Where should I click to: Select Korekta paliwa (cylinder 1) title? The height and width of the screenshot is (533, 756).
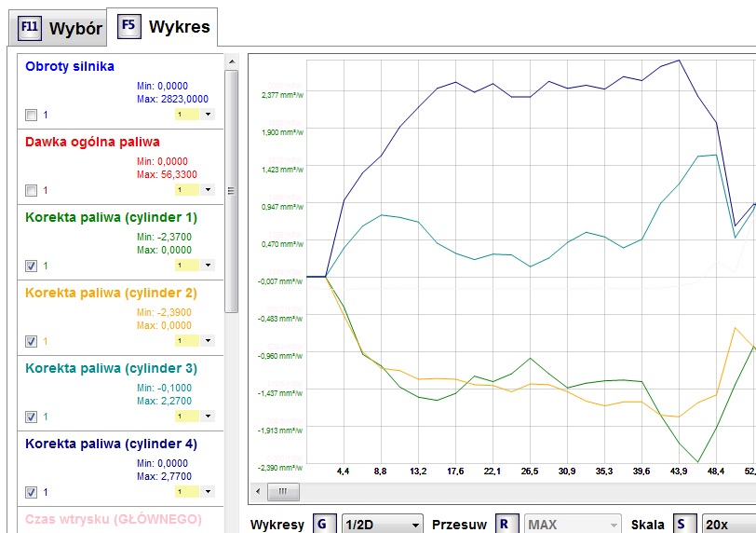[112, 217]
